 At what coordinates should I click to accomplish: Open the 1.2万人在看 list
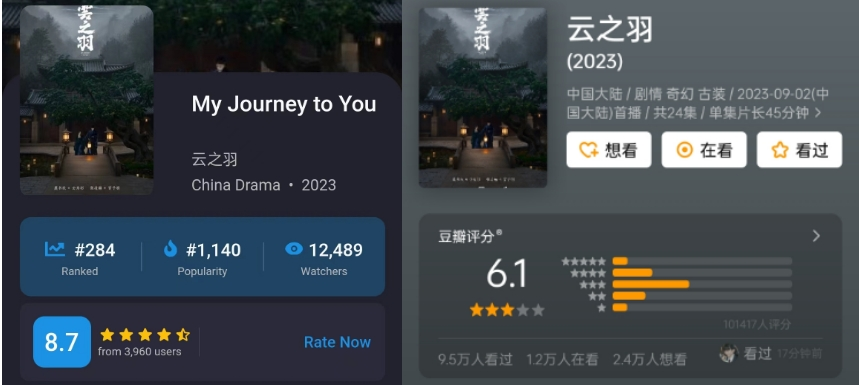(562, 359)
